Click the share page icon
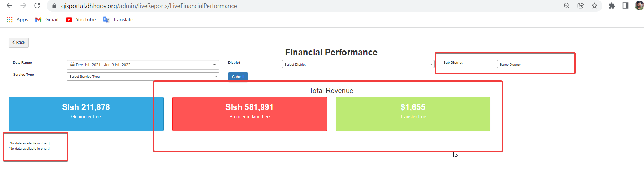This screenshot has height=187, width=644. [580, 6]
